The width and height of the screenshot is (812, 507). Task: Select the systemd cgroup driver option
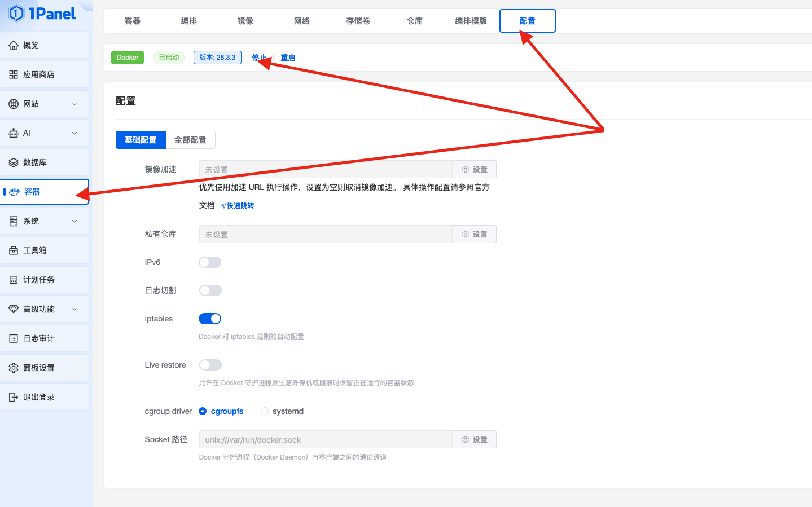(x=265, y=411)
